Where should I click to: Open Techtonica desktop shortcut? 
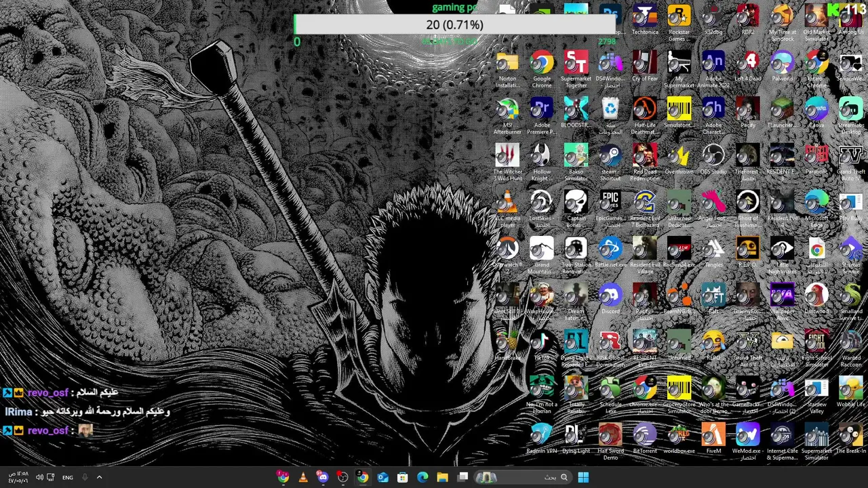[x=645, y=20]
